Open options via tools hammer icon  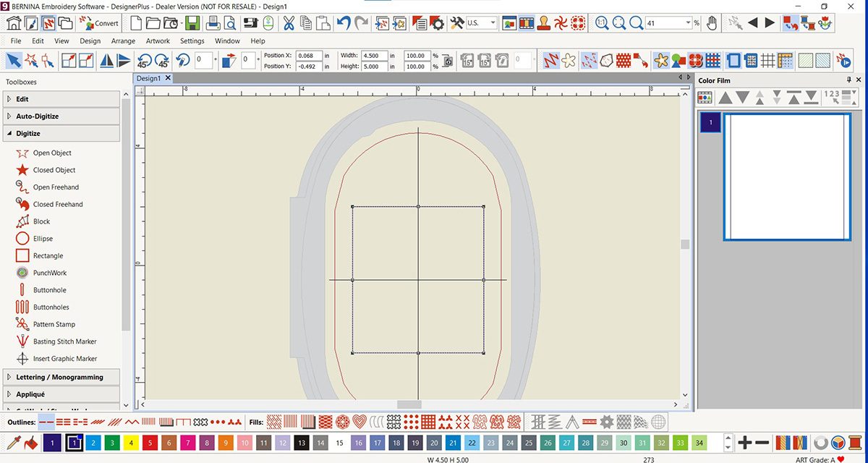[456, 23]
